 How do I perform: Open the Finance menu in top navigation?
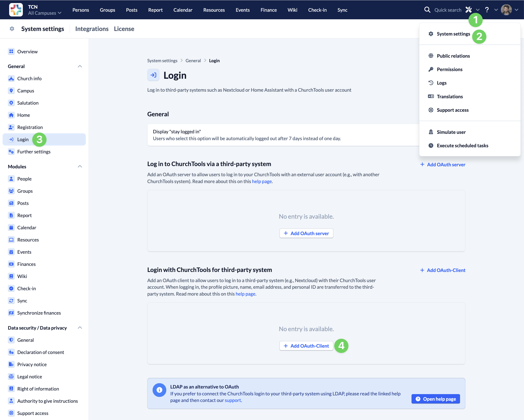pos(269,10)
